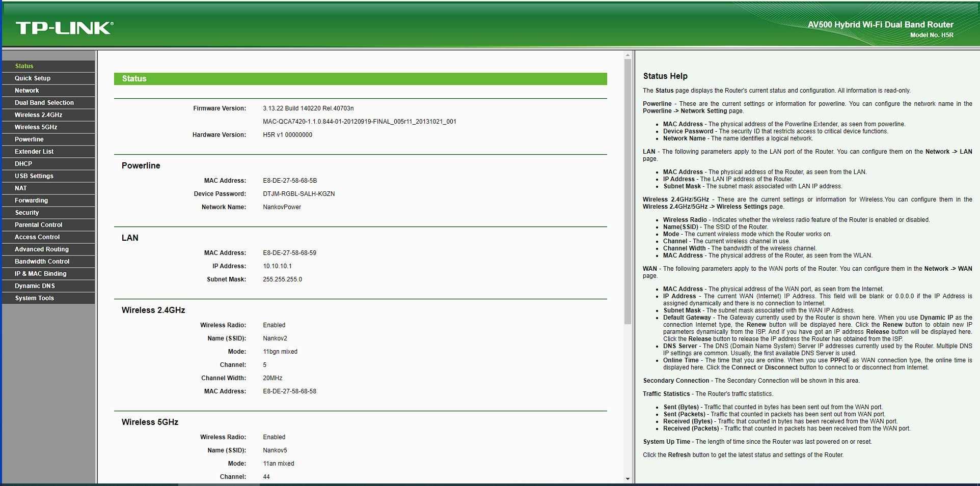Image resolution: width=980 pixels, height=486 pixels.
Task: Open Access Control page
Action: [48, 237]
